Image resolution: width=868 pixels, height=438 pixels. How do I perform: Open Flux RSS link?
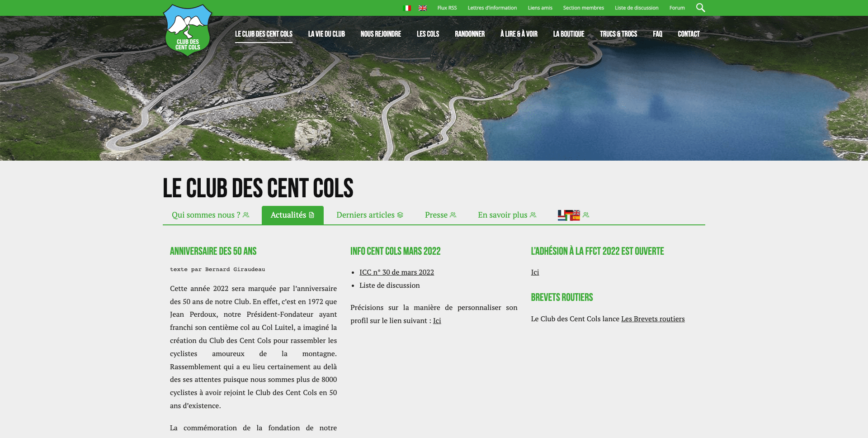(447, 8)
